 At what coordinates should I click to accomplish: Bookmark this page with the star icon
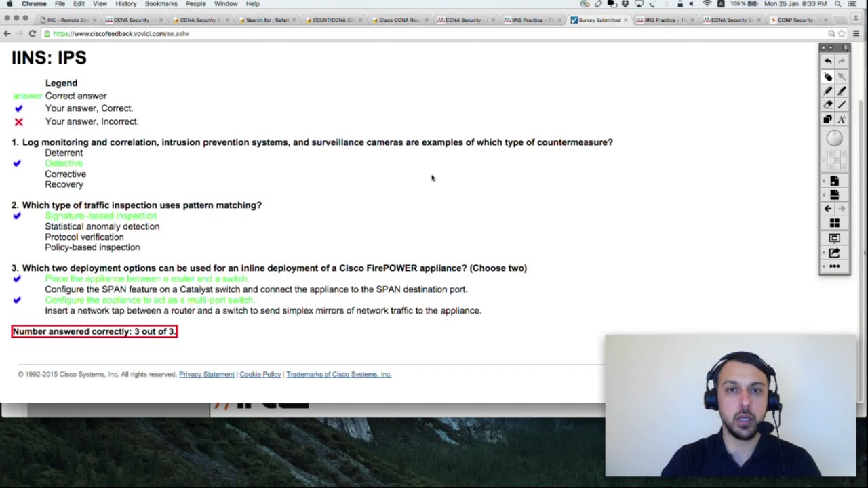pos(842,33)
